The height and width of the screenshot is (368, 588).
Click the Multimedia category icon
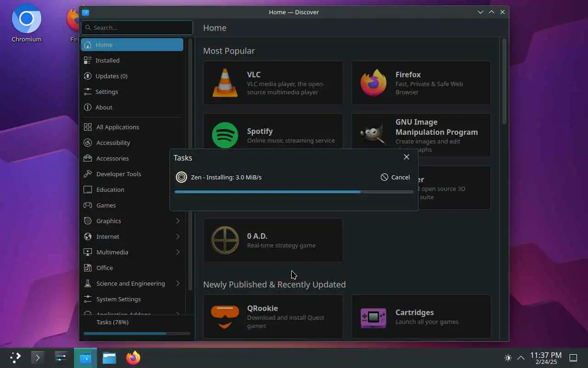click(x=88, y=252)
